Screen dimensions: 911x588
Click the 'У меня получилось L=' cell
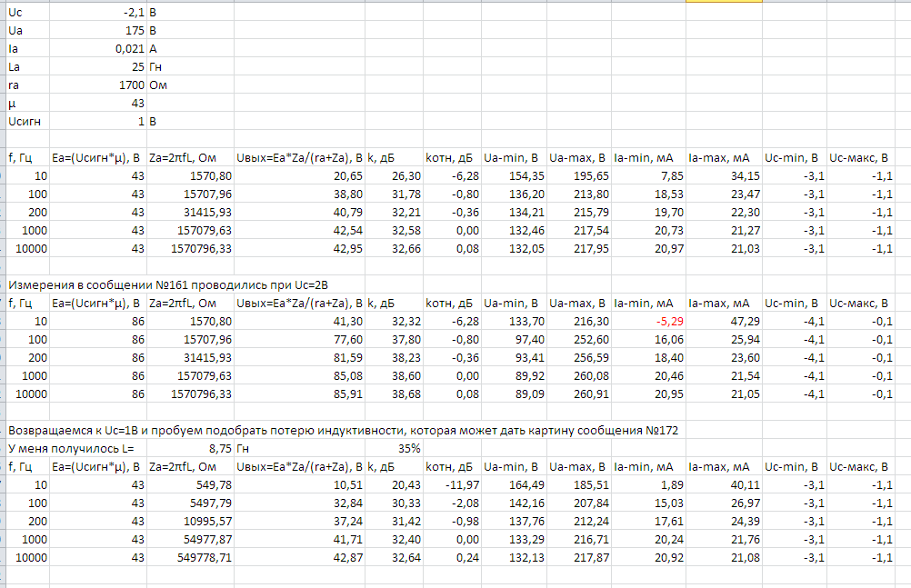click(71, 448)
